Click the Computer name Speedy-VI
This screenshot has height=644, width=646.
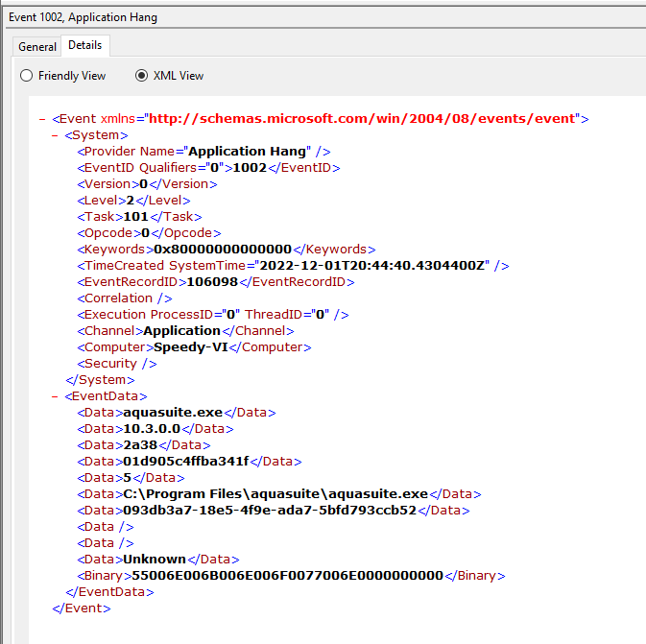[191, 346]
